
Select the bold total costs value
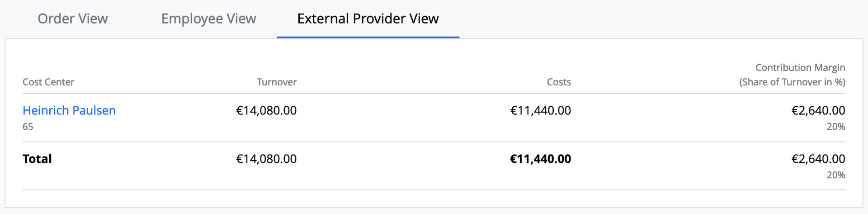pos(540,159)
